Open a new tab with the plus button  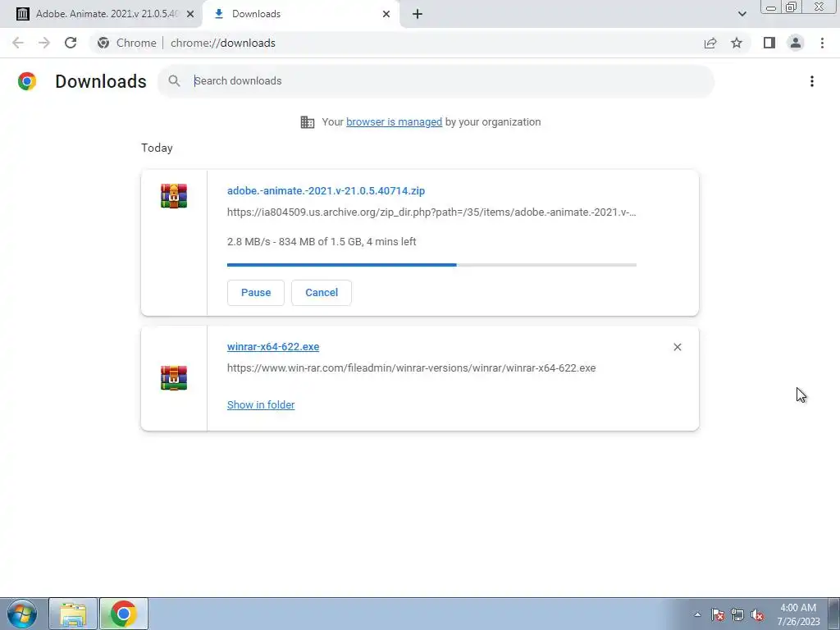click(418, 14)
